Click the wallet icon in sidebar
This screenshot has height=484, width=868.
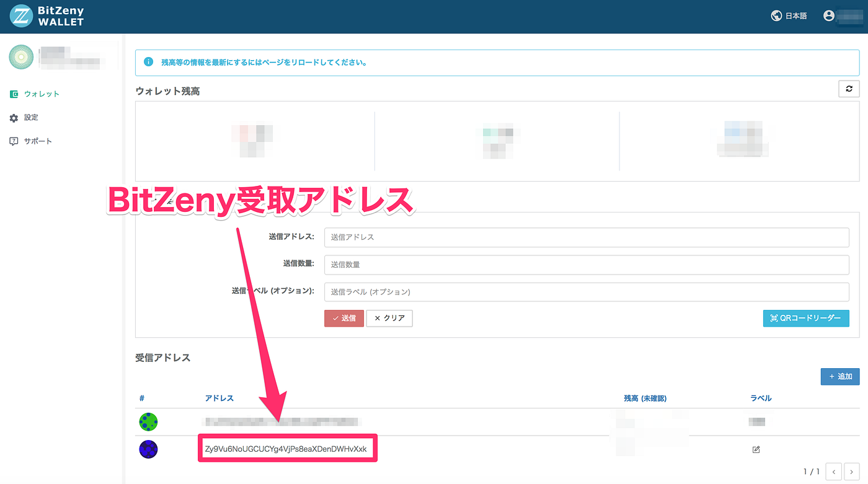click(14, 94)
